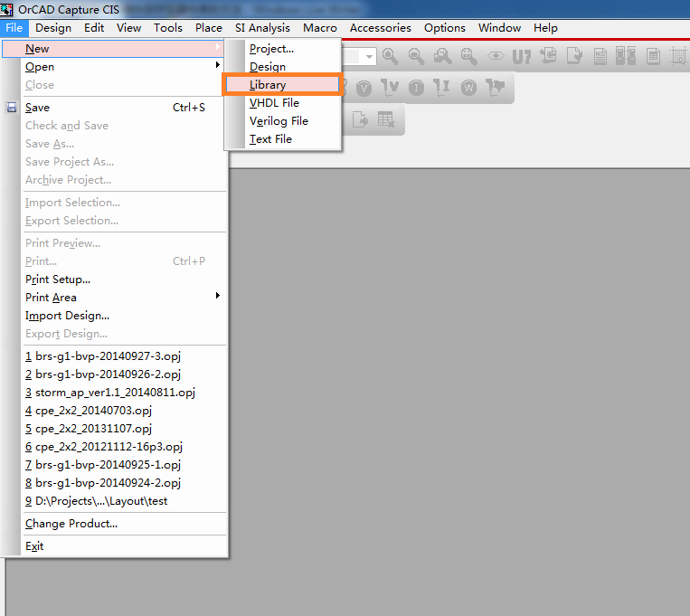Viewport: 690px width, 616px height.
Task: Click the Back Annotate icon
Action: click(x=548, y=56)
